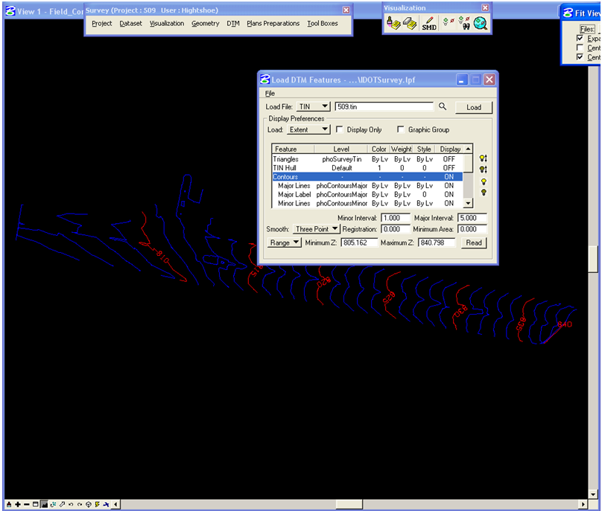This screenshot has height=511, width=602.
Task: Enable the Graphic Group checkbox
Action: pyautogui.click(x=400, y=129)
